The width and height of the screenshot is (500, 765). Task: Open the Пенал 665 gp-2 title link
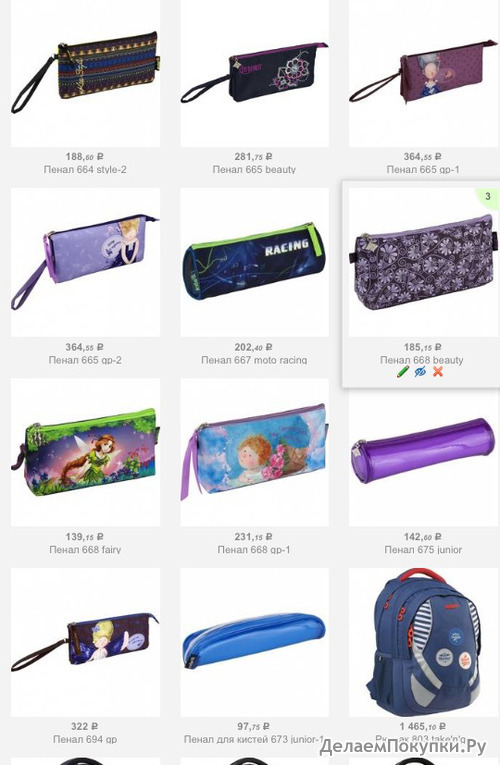(x=85, y=360)
